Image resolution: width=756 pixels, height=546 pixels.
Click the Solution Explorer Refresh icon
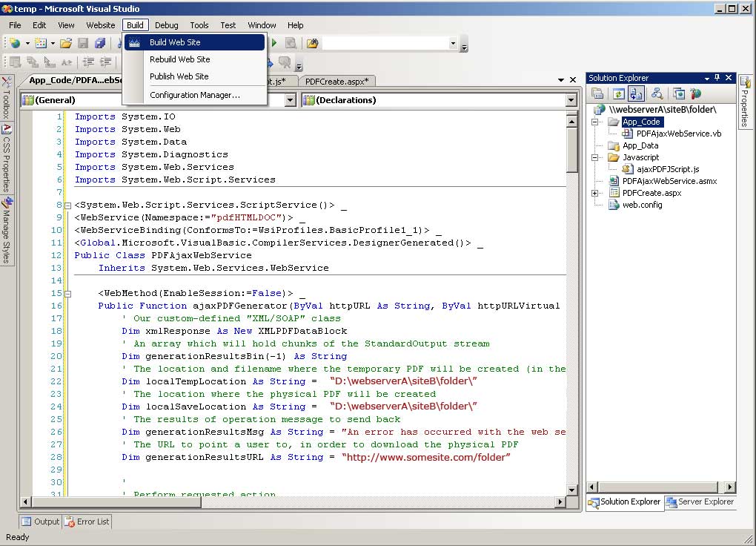[618, 93]
